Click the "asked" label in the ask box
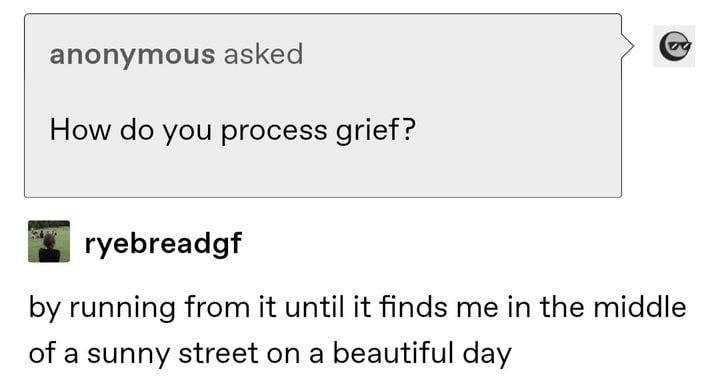The height and width of the screenshot is (389, 720). (263, 54)
